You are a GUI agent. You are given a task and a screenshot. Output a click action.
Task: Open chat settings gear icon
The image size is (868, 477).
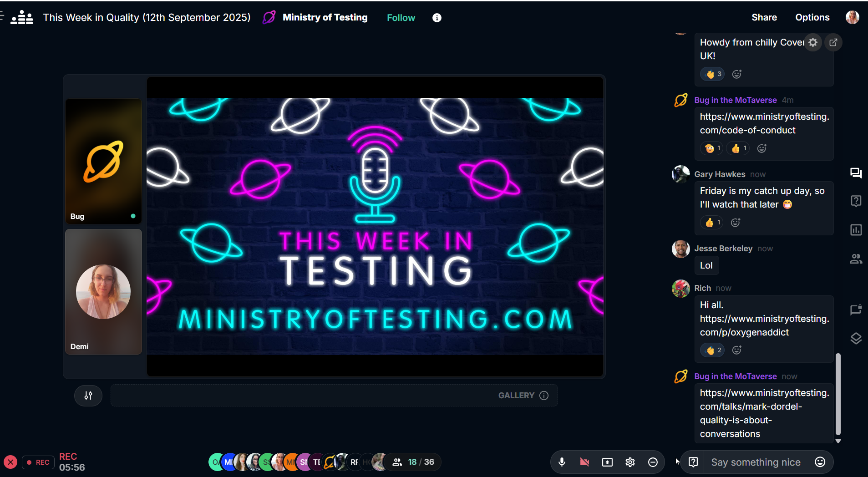[x=813, y=42]
